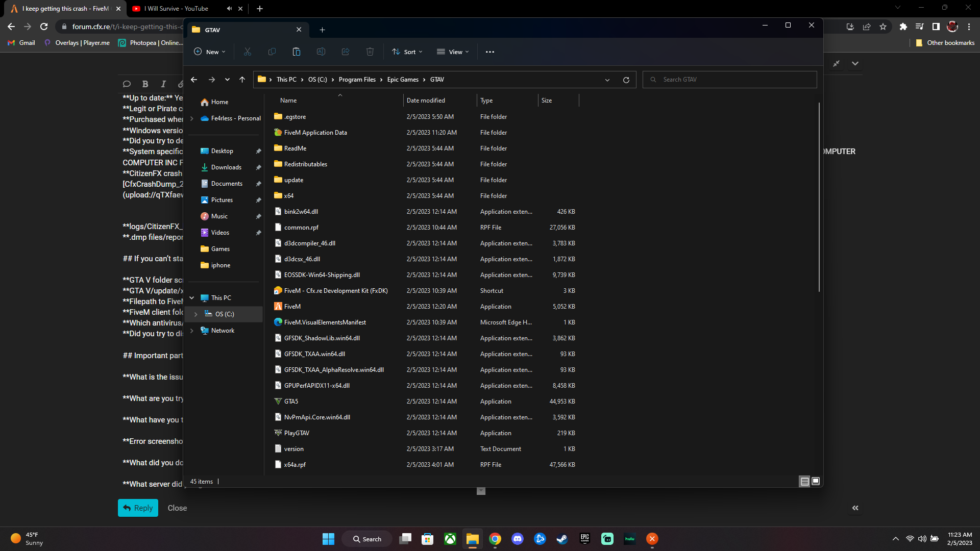Navigate back in File Explorer
The image size is (980, 551).
point(194,80)
